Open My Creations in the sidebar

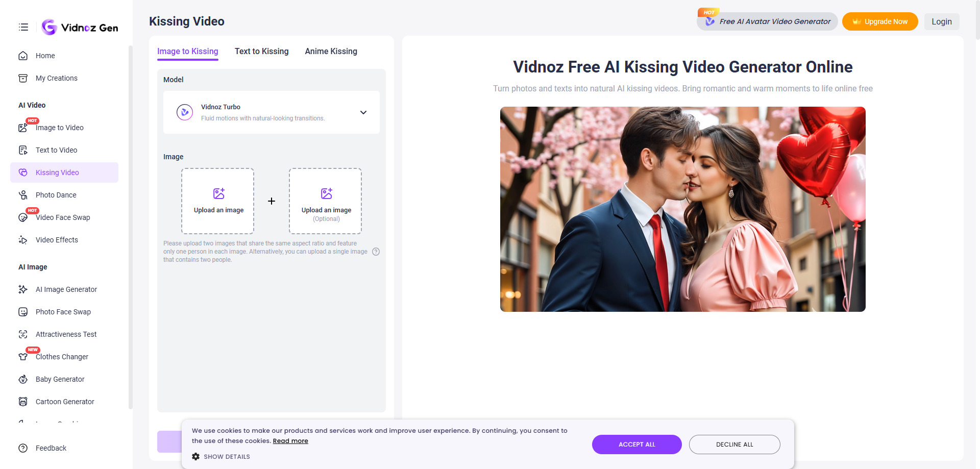[64, 78]
